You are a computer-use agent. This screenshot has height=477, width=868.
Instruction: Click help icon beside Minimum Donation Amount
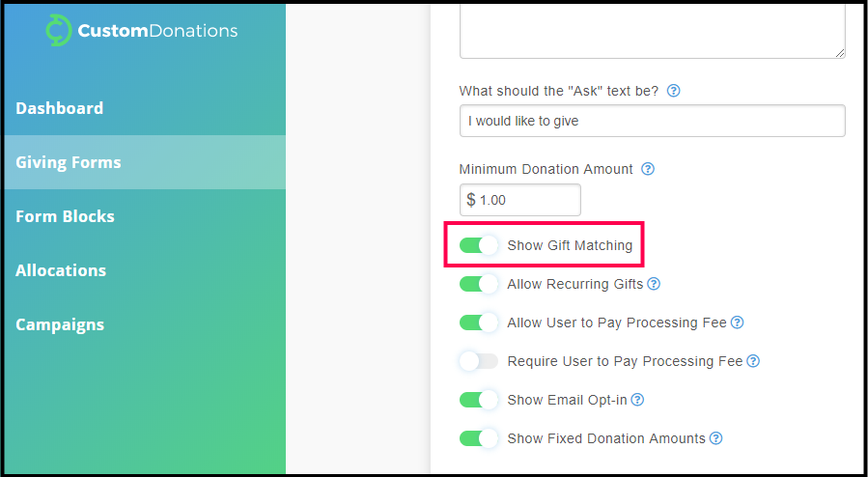coord(648,169)
